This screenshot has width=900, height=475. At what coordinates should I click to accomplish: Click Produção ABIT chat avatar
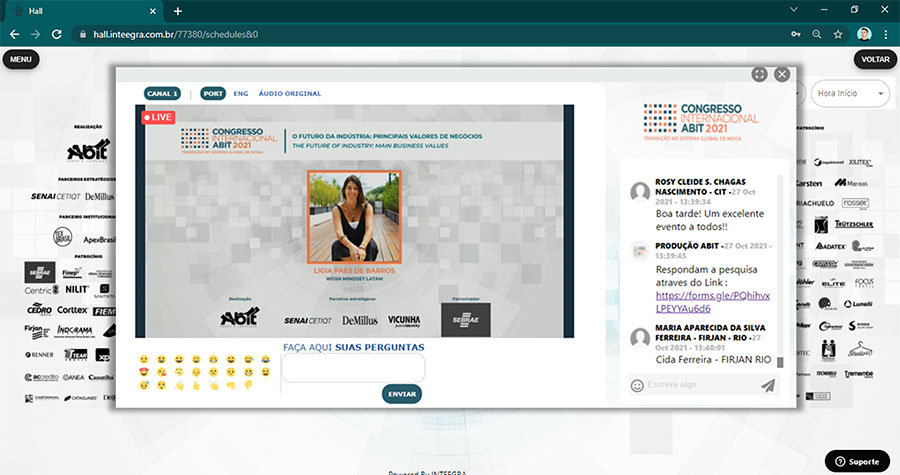pyautogui.click(x=640, y=251)
